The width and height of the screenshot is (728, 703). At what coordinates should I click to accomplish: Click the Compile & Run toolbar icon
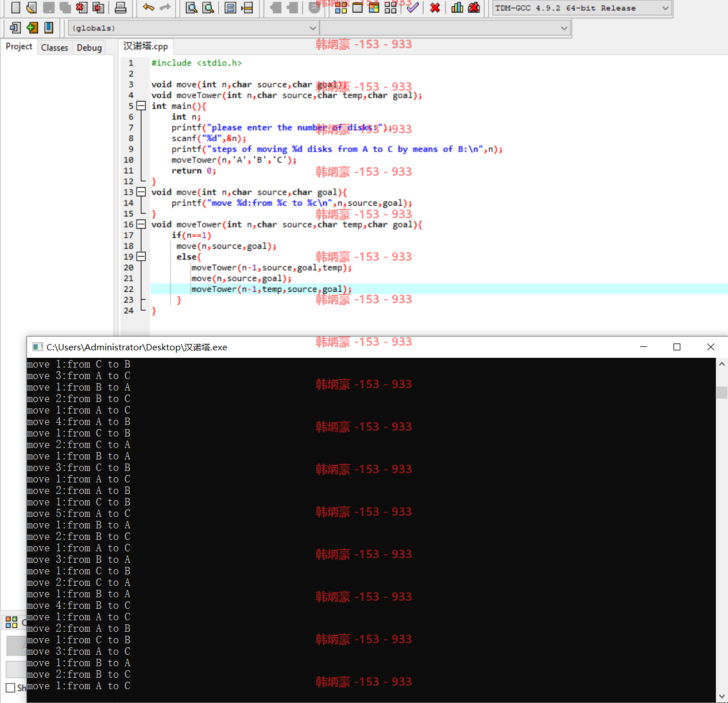374,7
